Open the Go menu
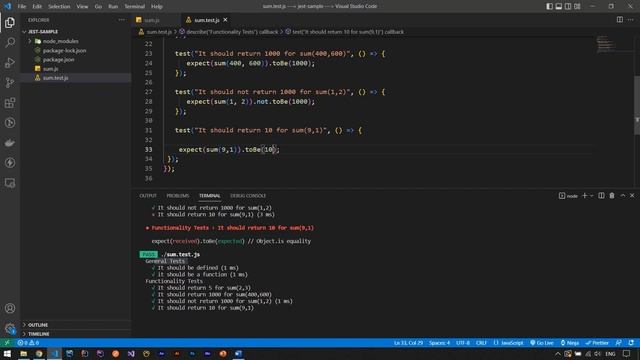Viewport: 640px width, 360px height. pos(98,6)
